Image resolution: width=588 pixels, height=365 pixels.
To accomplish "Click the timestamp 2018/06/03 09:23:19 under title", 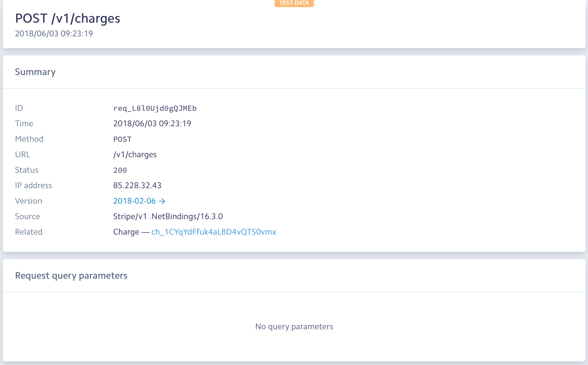I will (54, 33).
